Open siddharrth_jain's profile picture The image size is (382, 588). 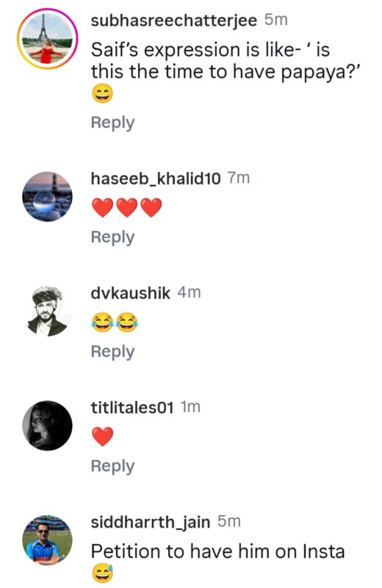(47, 540)
